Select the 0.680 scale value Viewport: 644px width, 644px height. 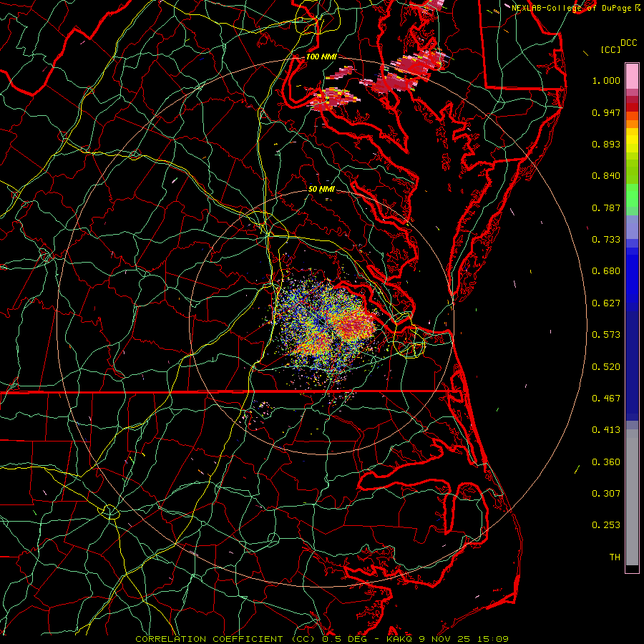(x=606, y=271)
